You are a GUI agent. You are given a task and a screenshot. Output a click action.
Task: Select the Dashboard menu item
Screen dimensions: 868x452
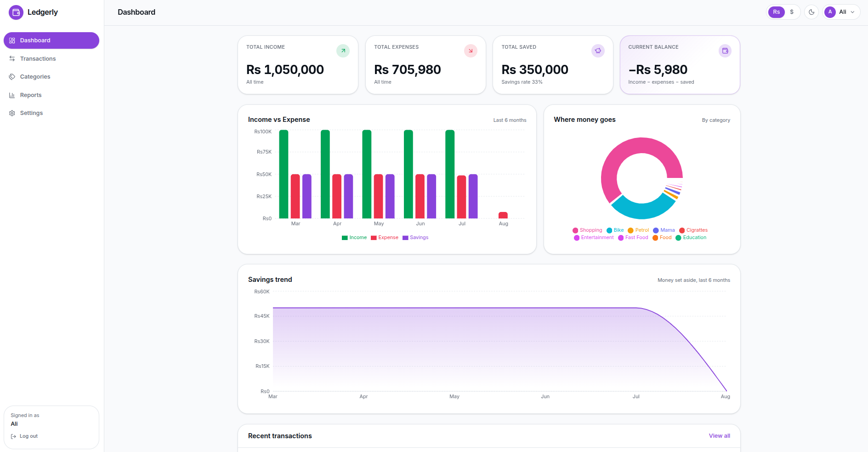(51, 40)
